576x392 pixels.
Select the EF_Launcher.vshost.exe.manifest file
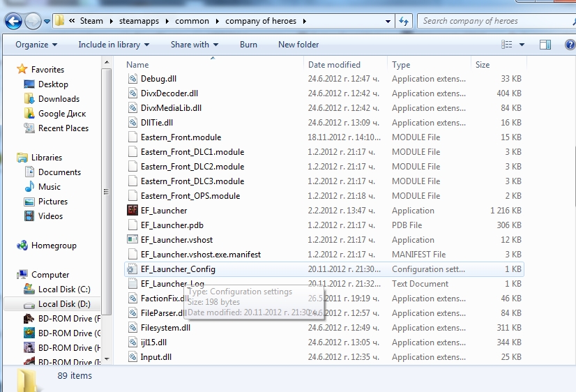pos(201,254)
